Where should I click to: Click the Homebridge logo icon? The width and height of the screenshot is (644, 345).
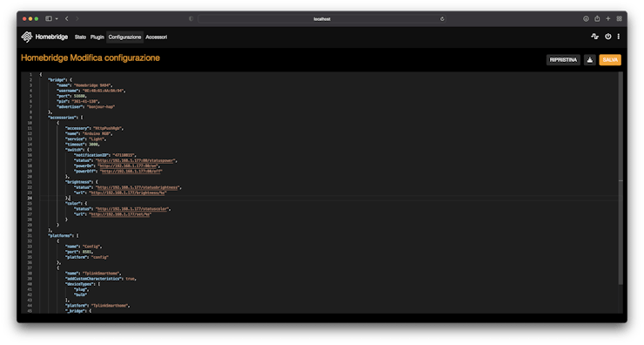click(27, 37)
